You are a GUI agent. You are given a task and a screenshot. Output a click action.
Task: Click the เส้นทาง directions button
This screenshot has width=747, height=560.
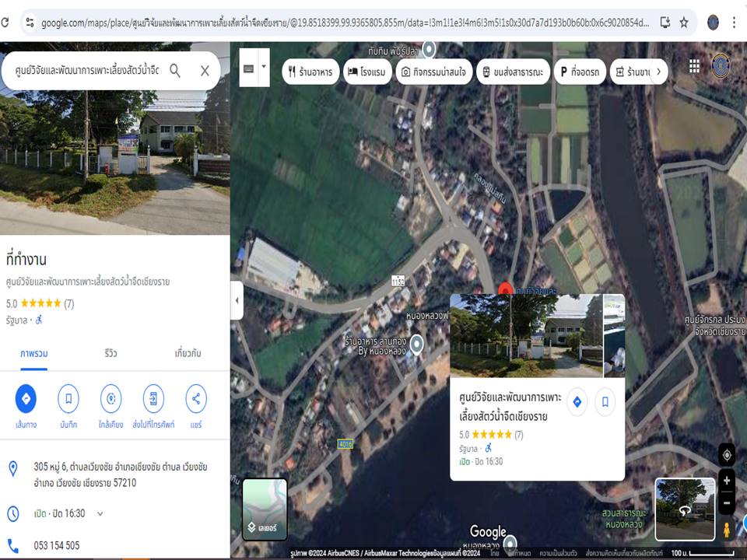26,398
